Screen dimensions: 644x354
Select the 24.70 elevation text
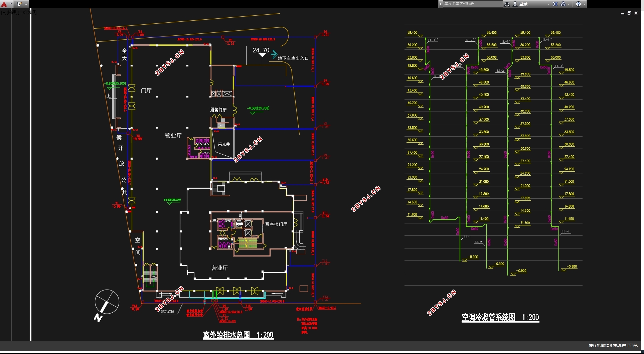(261, 50)
